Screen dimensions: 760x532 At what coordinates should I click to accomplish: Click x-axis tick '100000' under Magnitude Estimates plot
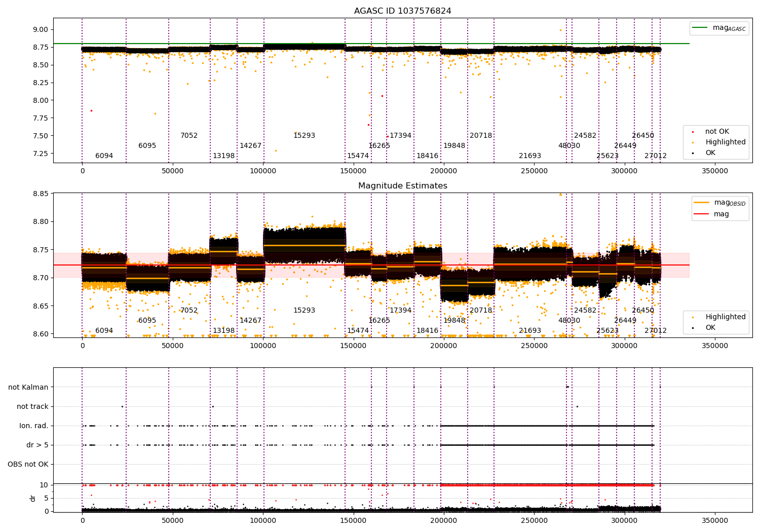click(263, 346)
